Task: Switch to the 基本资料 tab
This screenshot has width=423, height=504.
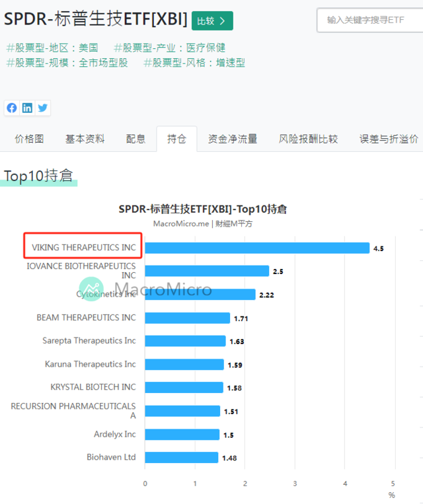Action: (85, 139)
